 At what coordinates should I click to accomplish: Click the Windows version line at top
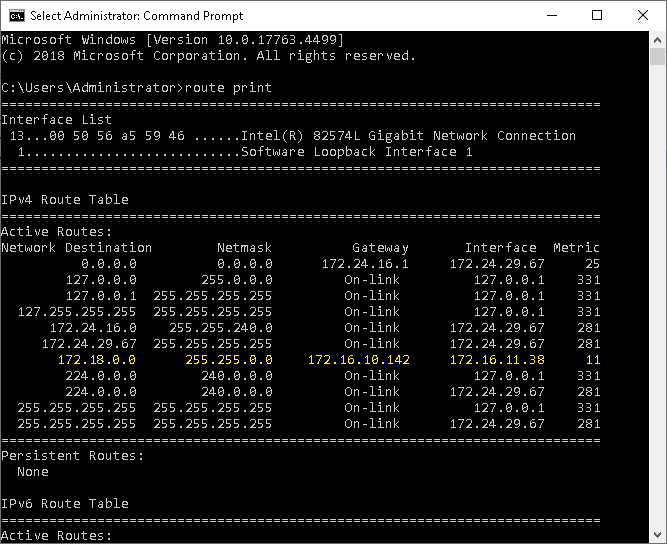[172, 40]
